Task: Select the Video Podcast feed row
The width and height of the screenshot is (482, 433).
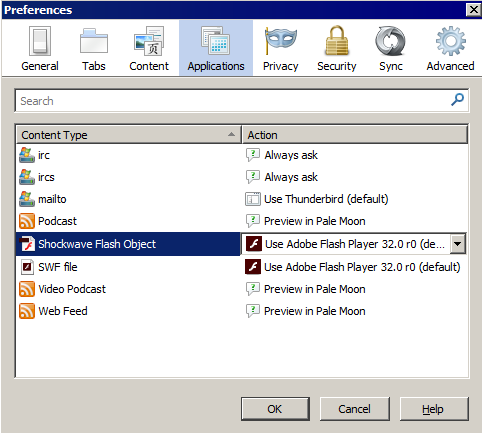Action: click(242, 289)
